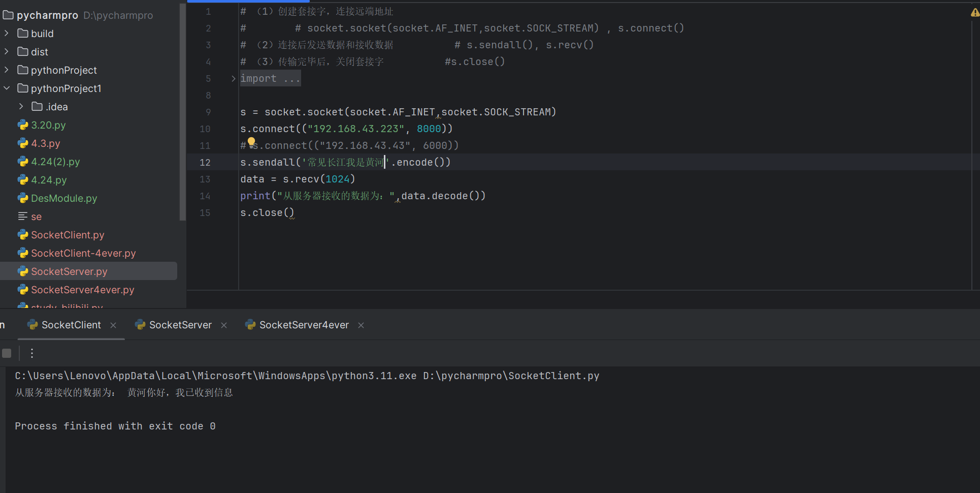Expand the .idea folder
Screen dimensions: 980x493
[x=21, y=107]
